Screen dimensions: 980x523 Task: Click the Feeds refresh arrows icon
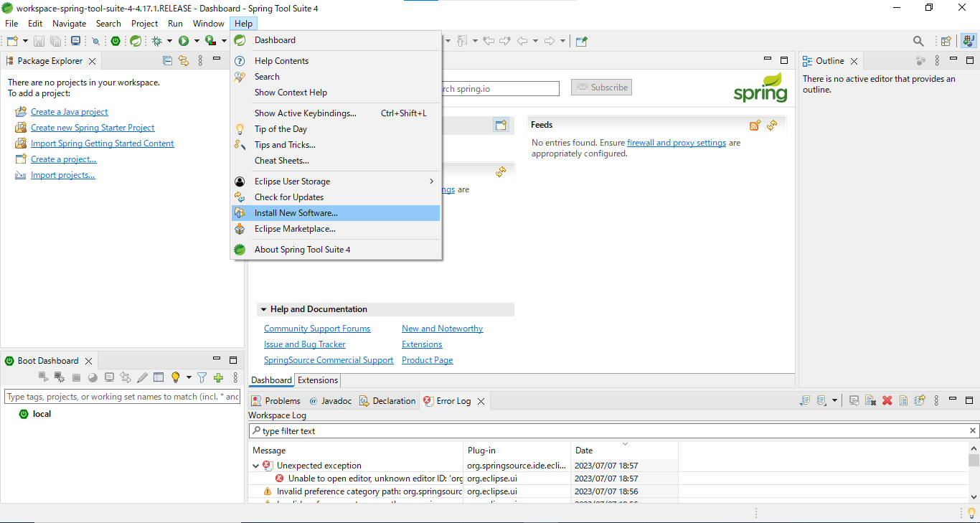coord(772,126)
